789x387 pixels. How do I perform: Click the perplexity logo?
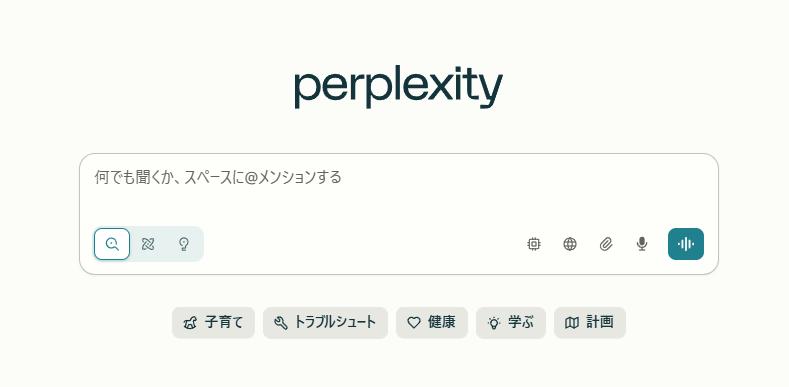click(x=399, y=86)
